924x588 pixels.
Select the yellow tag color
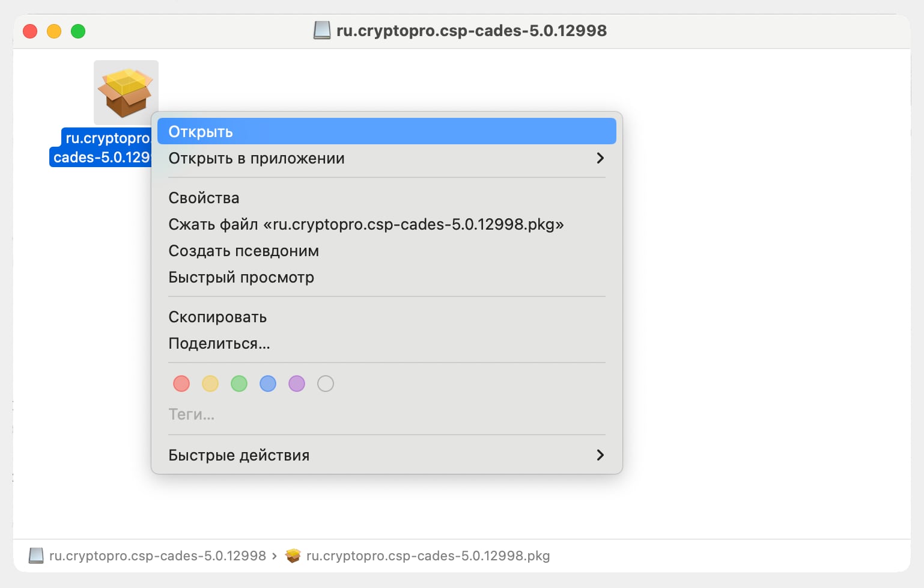click(210, 384)
